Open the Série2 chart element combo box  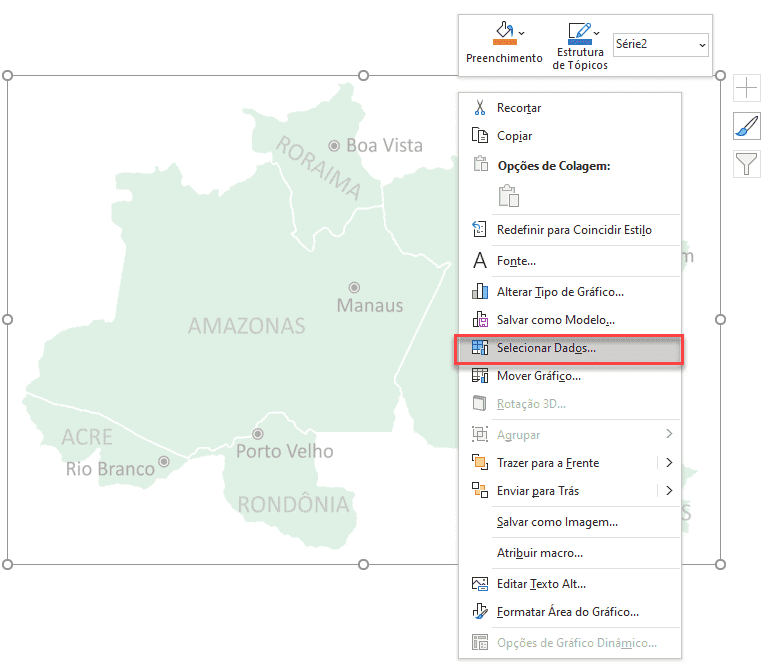(x=660, y=44)
